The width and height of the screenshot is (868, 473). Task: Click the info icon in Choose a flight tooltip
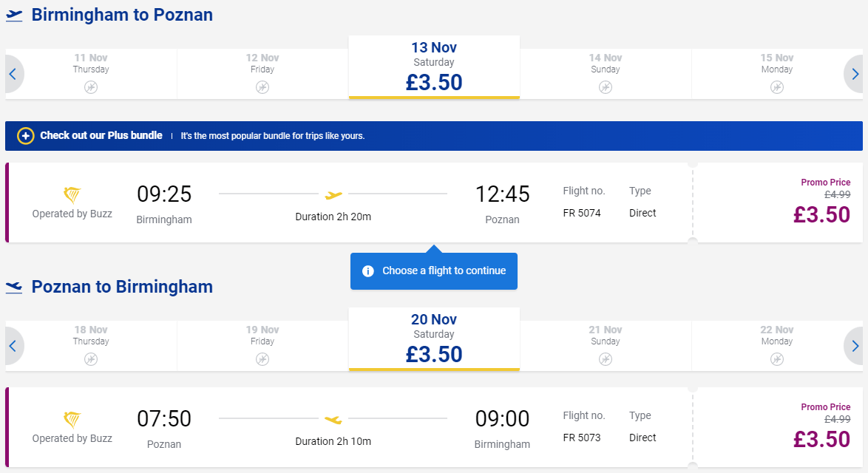click(367, 271)
